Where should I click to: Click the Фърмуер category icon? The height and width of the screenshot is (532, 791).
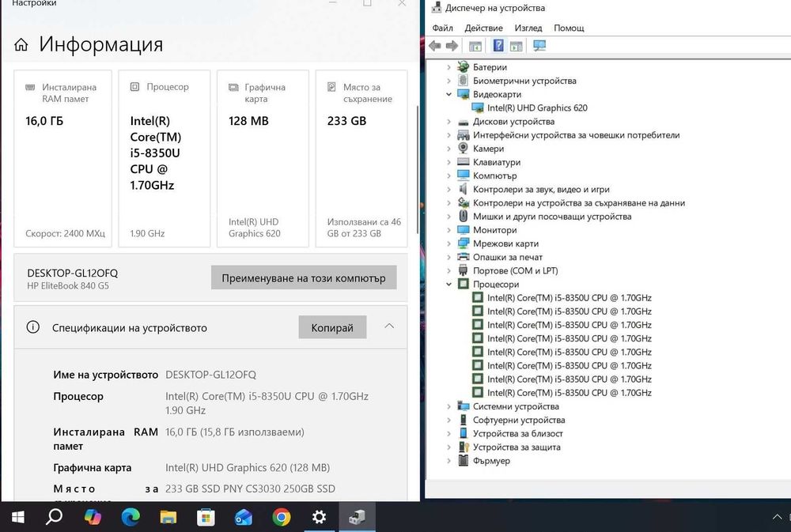[x=463, y=460]
